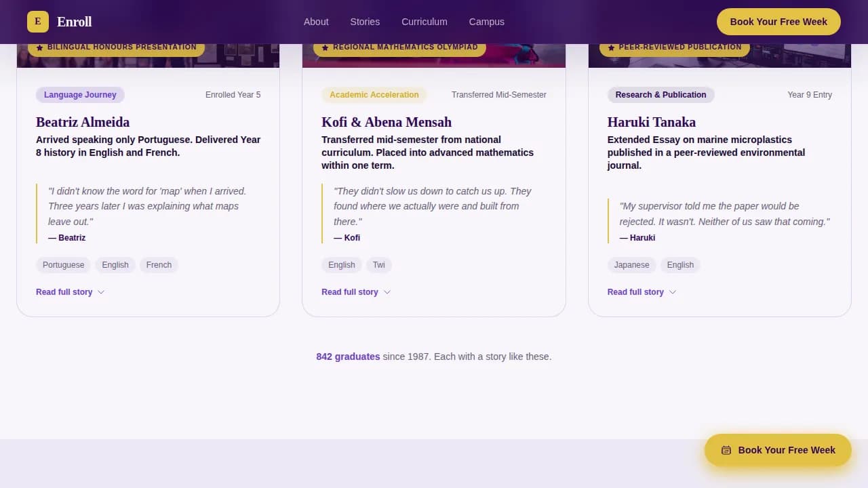Go to the Campus section

(487, 22)
